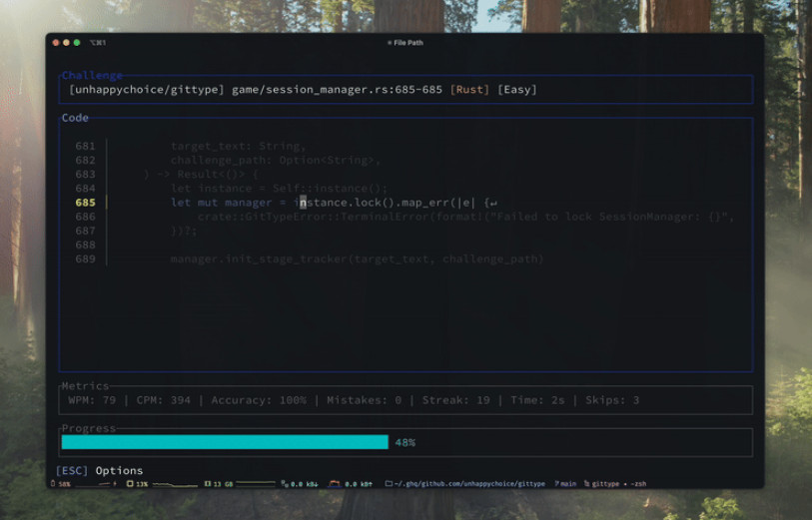
Task: Click the network download icon beside 0.0 kB↓
Action: pos(285,484)
